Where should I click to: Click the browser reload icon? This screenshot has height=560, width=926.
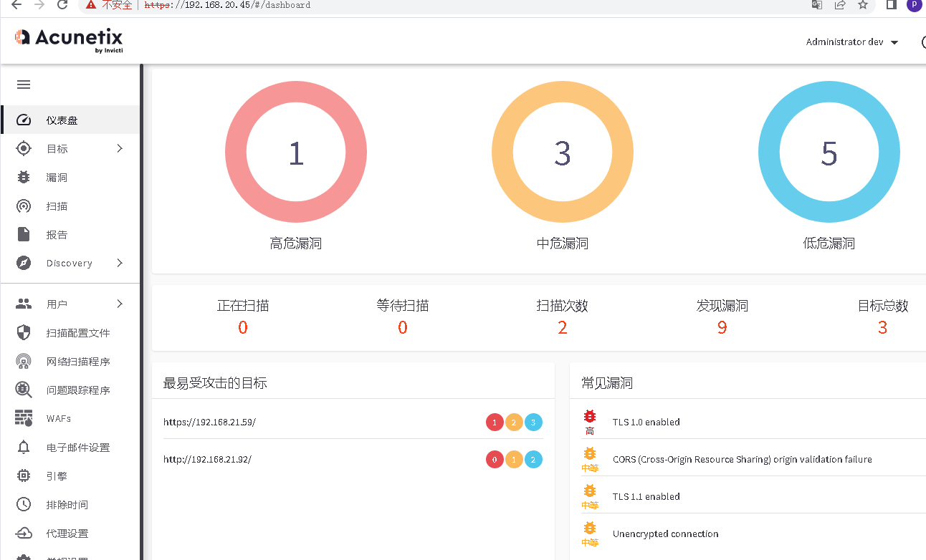pos(62,4)
